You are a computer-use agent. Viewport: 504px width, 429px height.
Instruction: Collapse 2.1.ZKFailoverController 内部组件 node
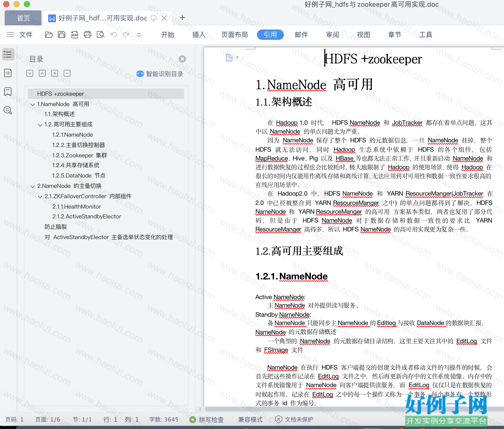point(40,196)
